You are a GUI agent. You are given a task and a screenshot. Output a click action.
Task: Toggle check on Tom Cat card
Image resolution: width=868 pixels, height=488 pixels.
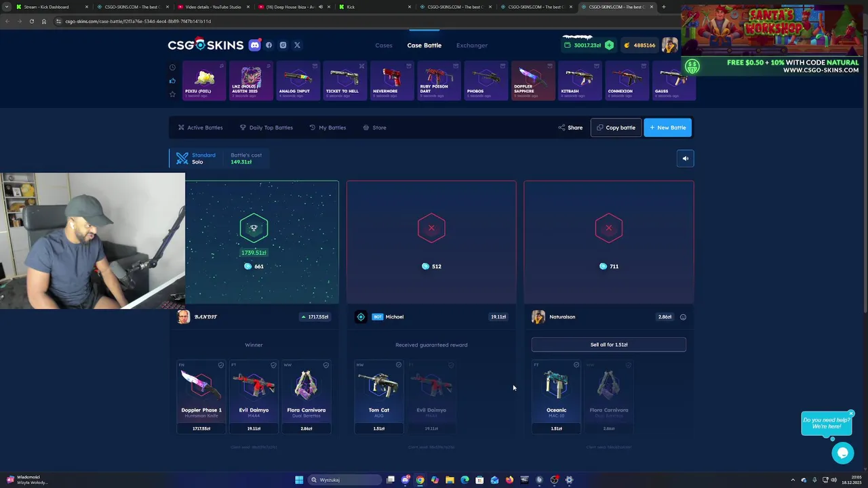(398, 365)
